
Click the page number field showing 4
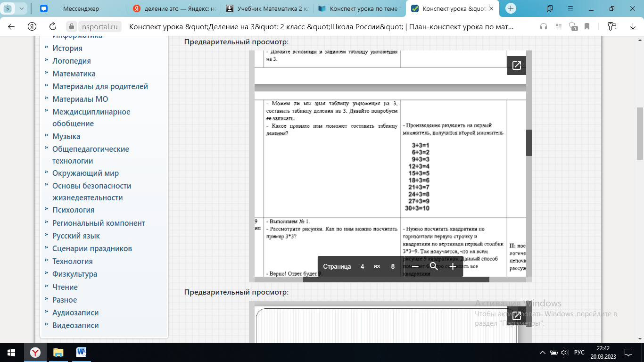coord(362,266)
